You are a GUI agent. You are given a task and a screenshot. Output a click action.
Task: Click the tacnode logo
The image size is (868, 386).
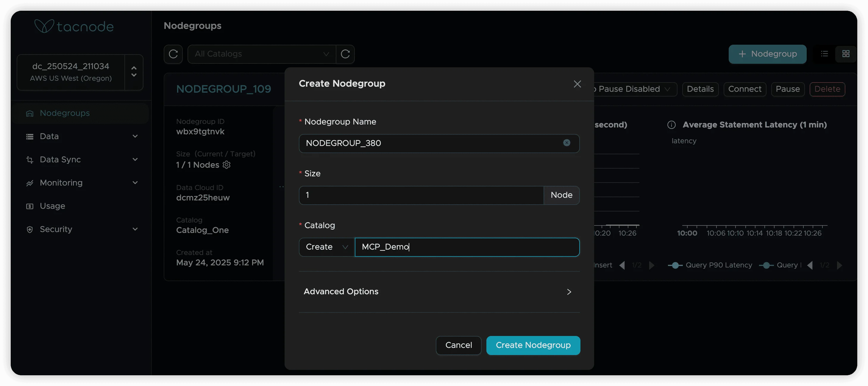pos(74,26)
